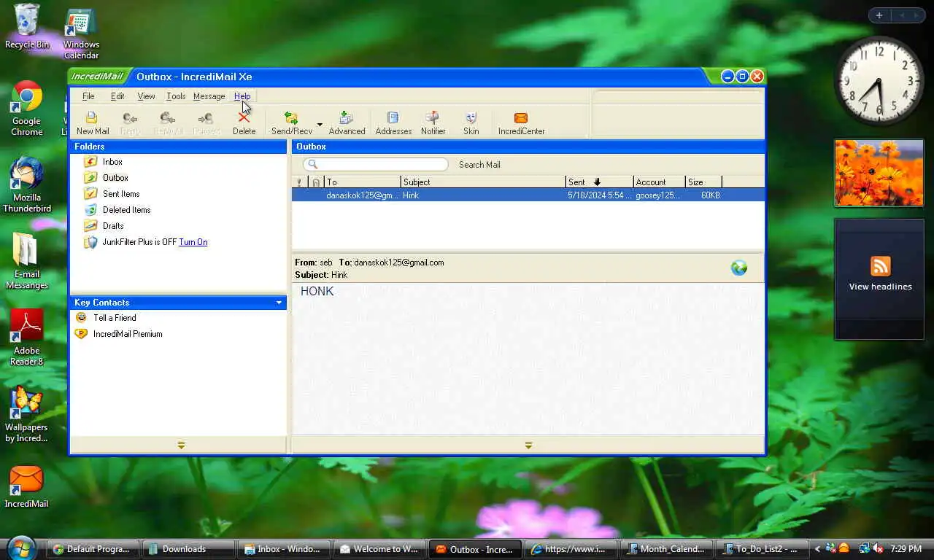
Task: Add gadget with sidebar plus button
Action: point(879,15)
